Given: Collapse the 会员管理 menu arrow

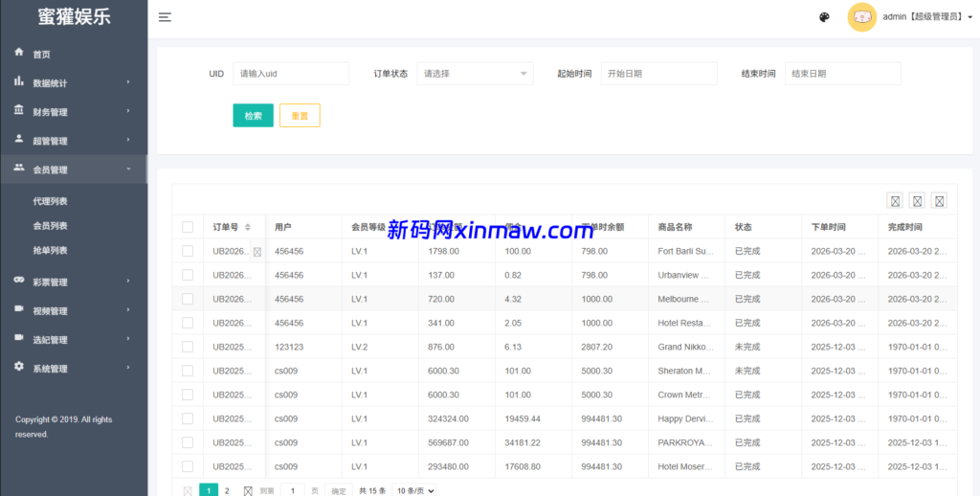Looking at the screenshot, I should [128, 169].
